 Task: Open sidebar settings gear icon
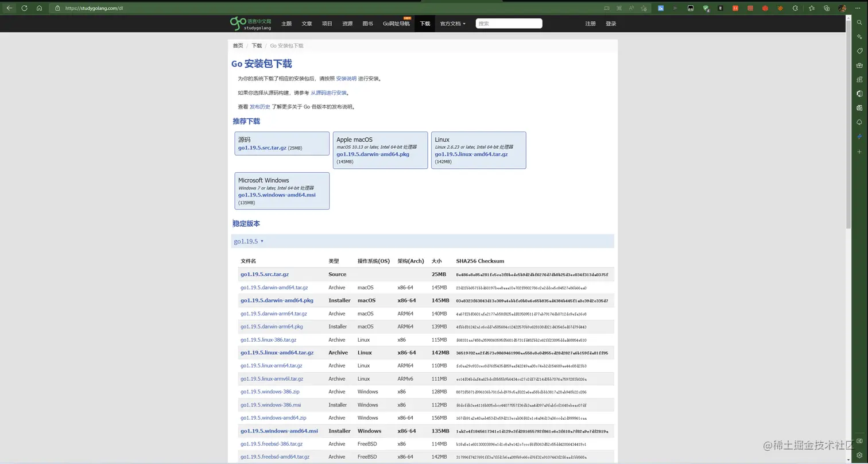tap(859, 455)
